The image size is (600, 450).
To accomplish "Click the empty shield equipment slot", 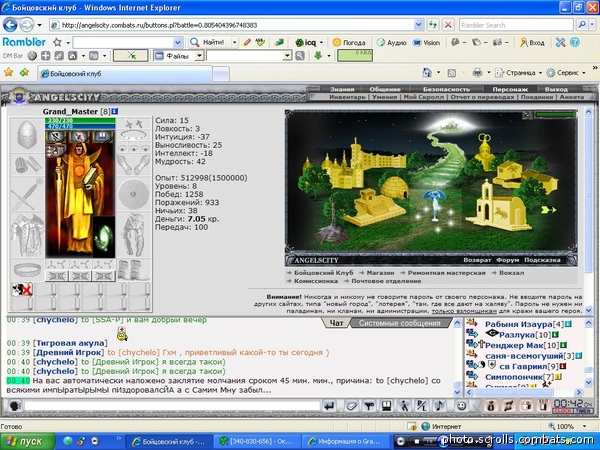I will 133,194.
